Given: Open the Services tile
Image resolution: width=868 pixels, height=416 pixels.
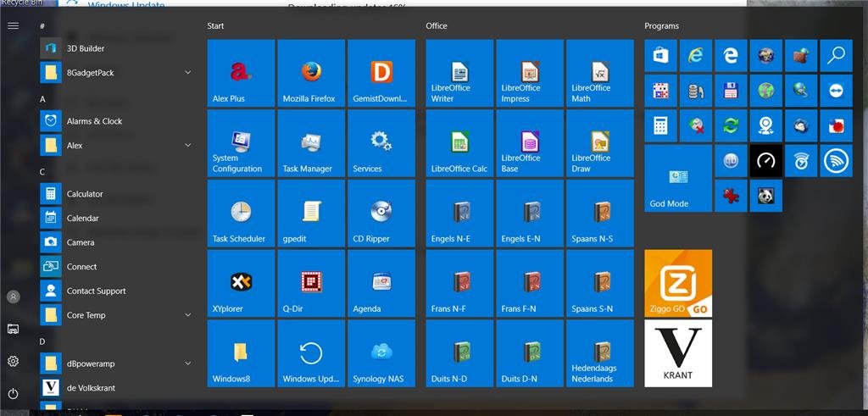Looking at the screenshot, I should pyautogui.click(x=381, y=143).
